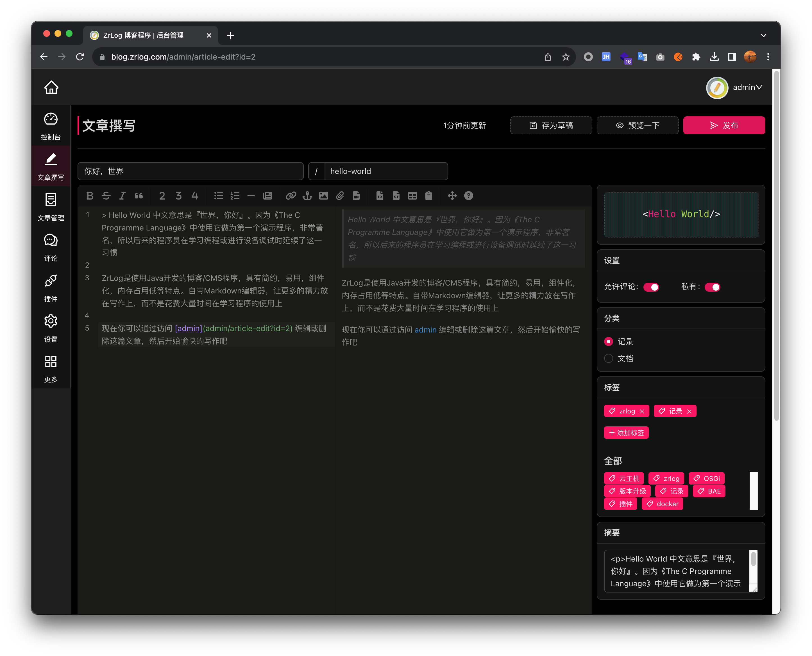Viewport: 812px width, 656px height.
Task: Select the 文档 category radio button
Action: tap(608, 358)
